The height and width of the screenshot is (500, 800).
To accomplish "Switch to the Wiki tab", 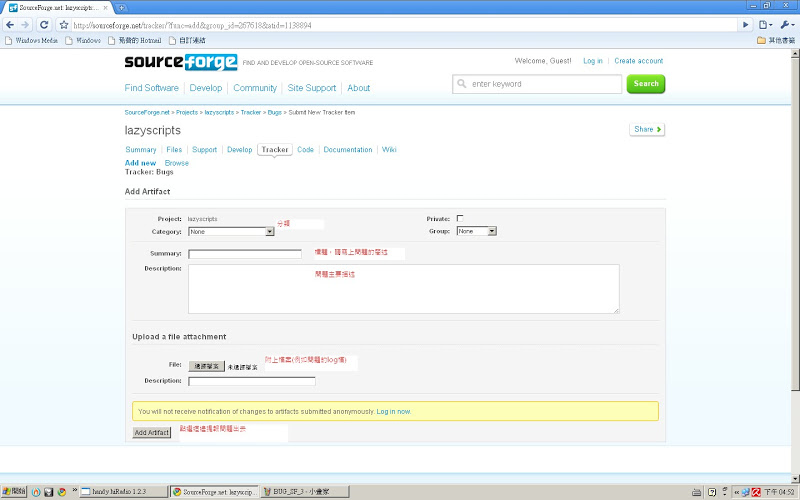I will [389, 149].
